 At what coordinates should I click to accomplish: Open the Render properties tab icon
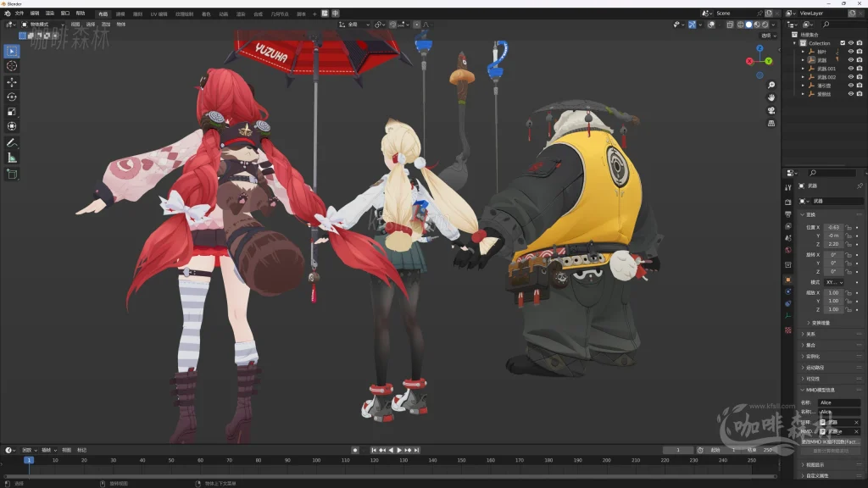coord(788,202)
